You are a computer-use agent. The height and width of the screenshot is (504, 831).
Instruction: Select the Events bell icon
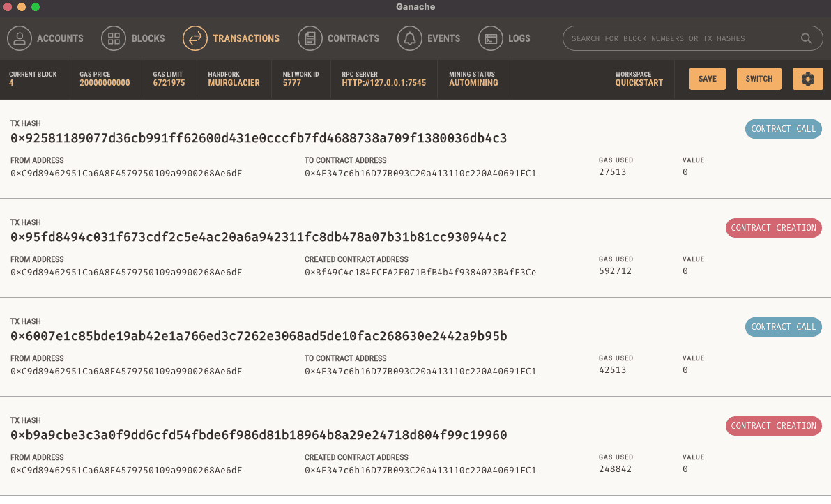(409, 38)
